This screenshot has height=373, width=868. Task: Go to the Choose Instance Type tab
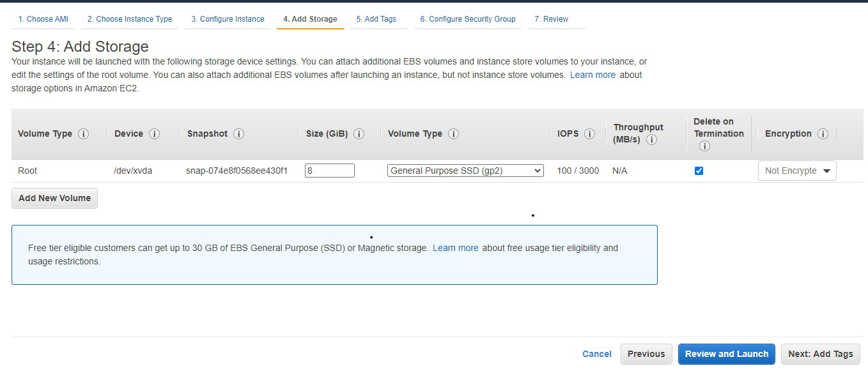[x=130, y=19]
